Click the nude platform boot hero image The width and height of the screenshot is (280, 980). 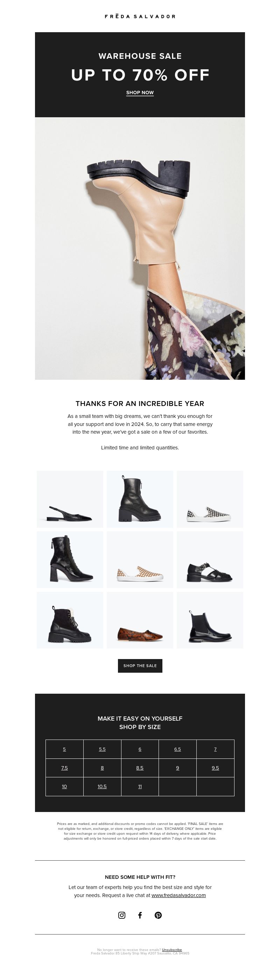[140, 248]
